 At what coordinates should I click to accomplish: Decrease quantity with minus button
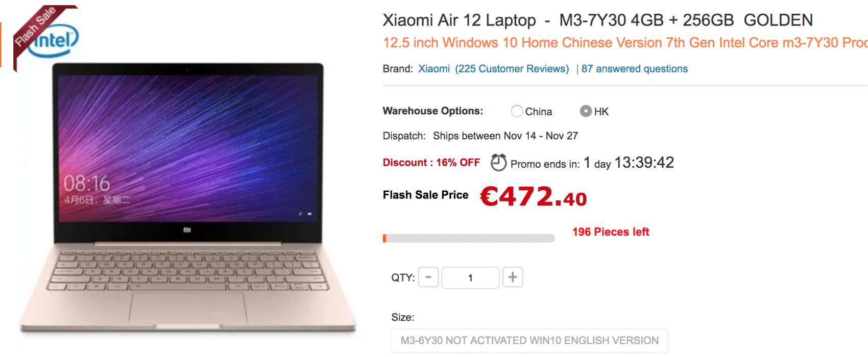[428, 277]
